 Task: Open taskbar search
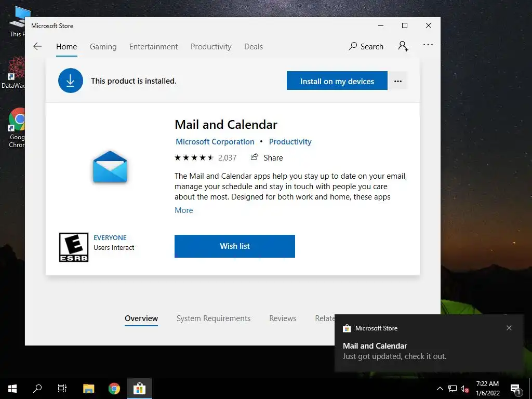click(x=37, y=389)
